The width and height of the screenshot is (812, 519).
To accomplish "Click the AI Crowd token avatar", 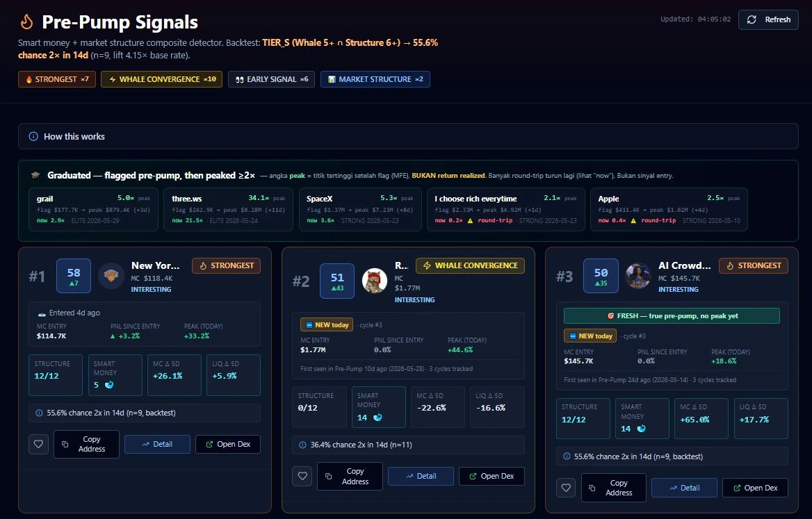I will (638, 276).
